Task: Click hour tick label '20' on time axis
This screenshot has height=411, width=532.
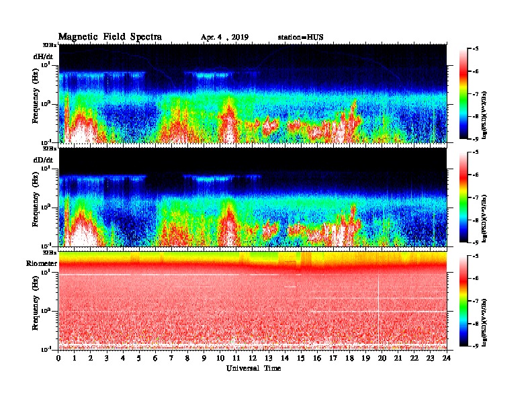Action: (x=382, y=359)
